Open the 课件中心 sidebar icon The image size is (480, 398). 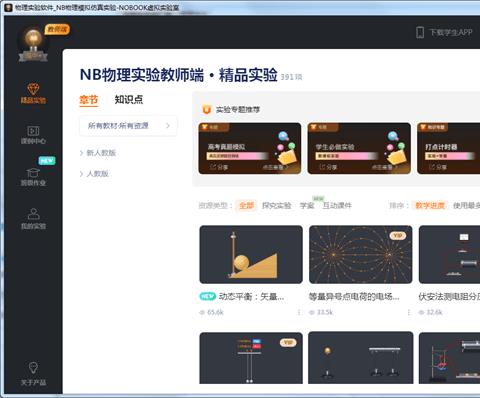point(33,131)
